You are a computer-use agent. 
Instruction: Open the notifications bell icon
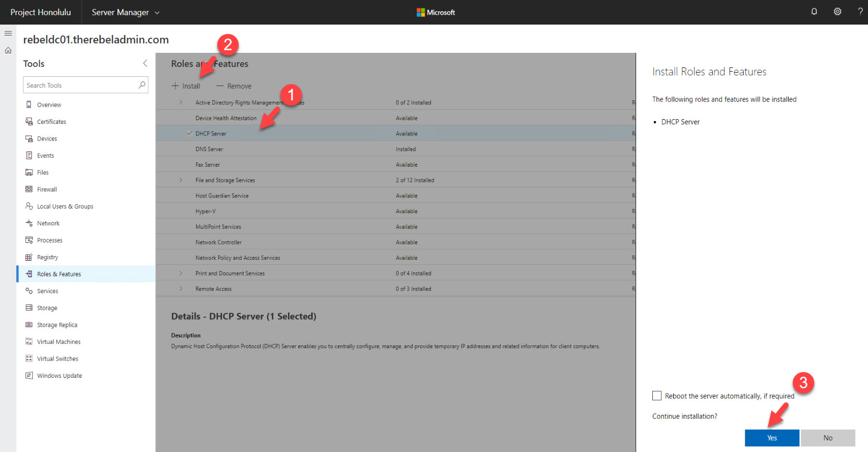[x=814, y=11]
